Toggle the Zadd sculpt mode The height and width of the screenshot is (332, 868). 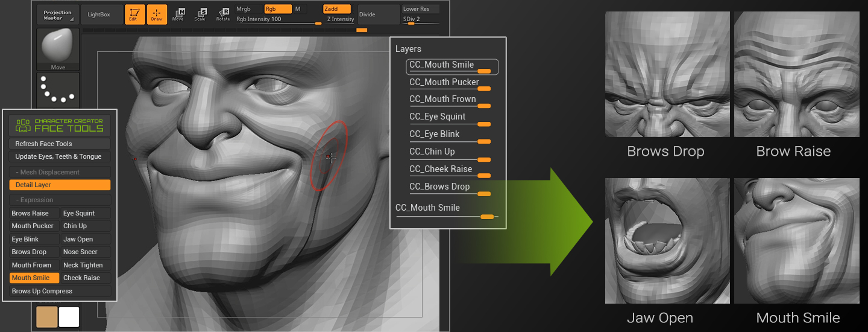point(336,9)
